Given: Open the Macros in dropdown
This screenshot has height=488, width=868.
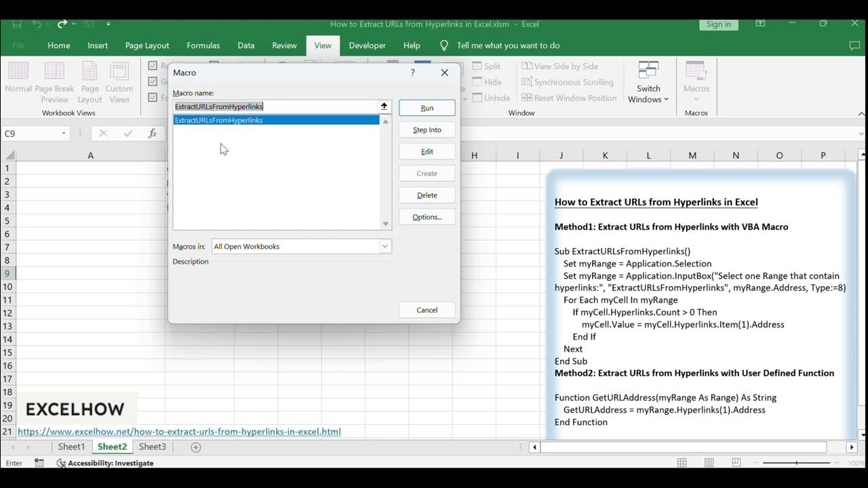Looking at the screenshot, I should pyautogui.click(x=384, y=247).
